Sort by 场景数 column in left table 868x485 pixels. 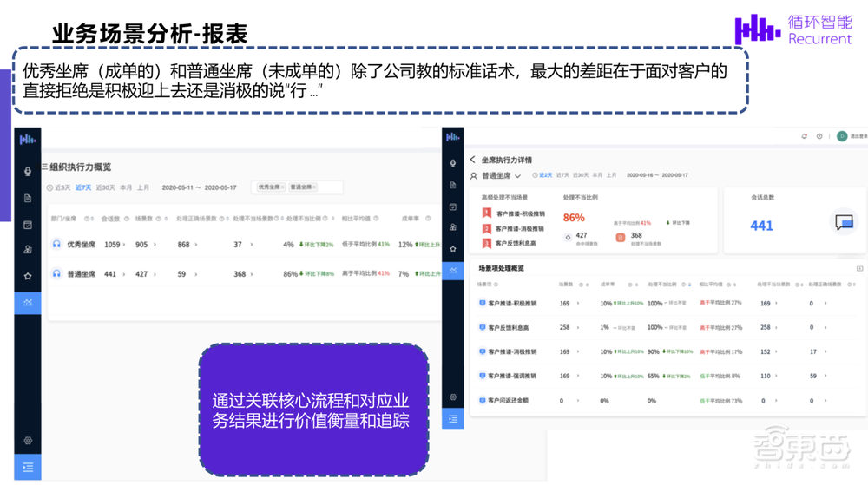pos(166,219)
